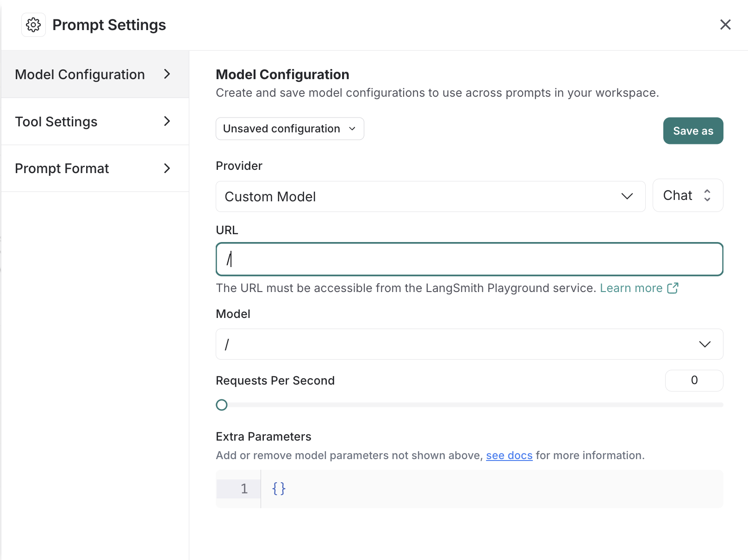Image resolution: width=748 pixels, height=560 pixels.
Task: Focus the URL input field
Action: [469, 259]
